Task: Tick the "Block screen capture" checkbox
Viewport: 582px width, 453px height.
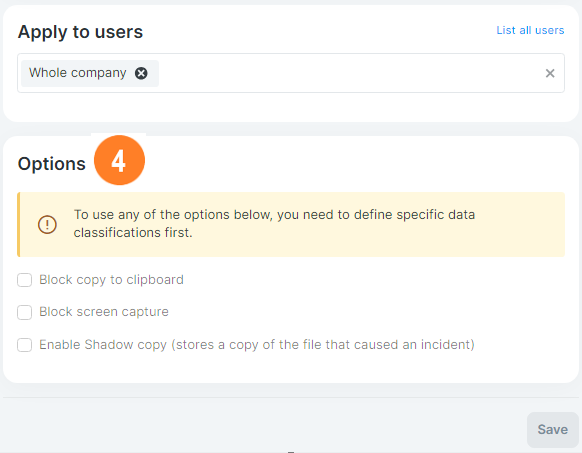Action: coord(24,312)
